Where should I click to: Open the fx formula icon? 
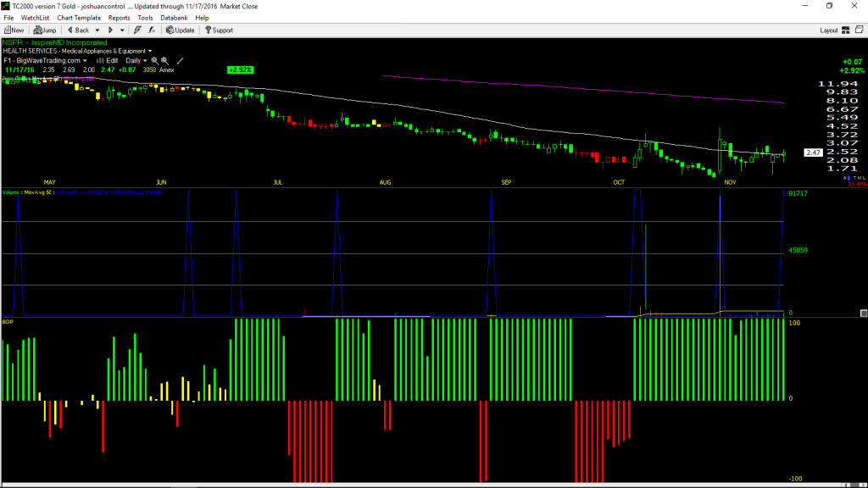[152, 30]
